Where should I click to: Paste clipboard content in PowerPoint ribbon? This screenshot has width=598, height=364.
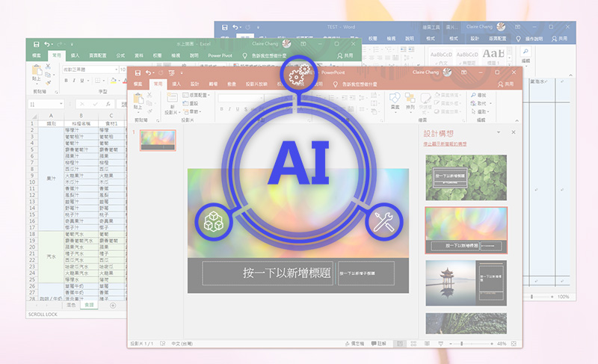pos(138,103)
